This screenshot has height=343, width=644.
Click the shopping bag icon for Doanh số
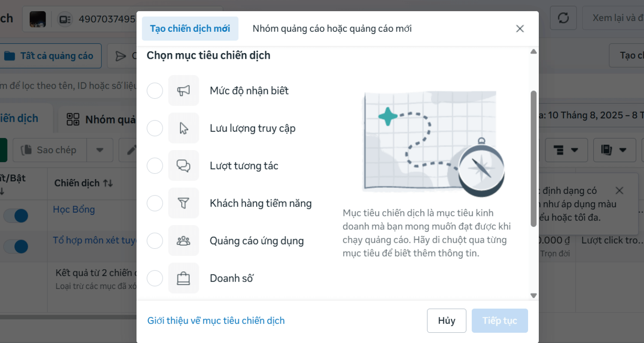point(183,278)
